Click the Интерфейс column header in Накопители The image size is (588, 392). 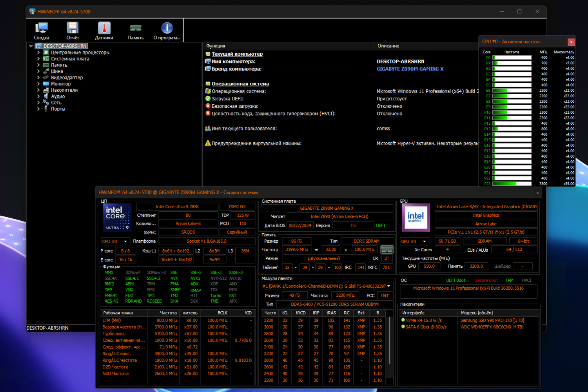point(428,313)
